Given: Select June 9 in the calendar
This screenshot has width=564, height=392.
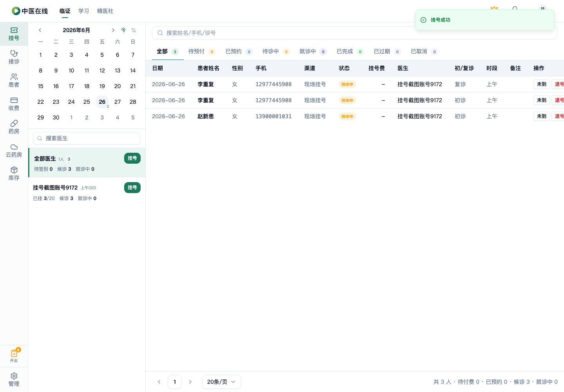Looking at the screenshot, I should click(56, 70).
